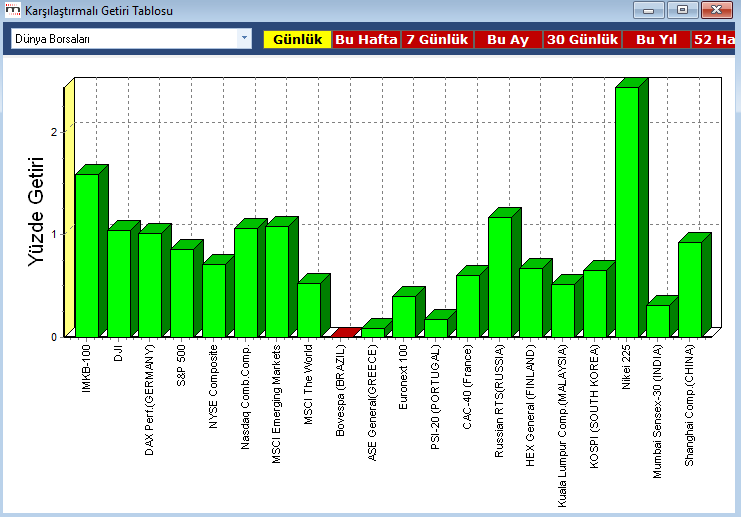Click the CAC-40 (France) axis label
The height and width of the screenshot is (517, 741).
pos(467,387)
